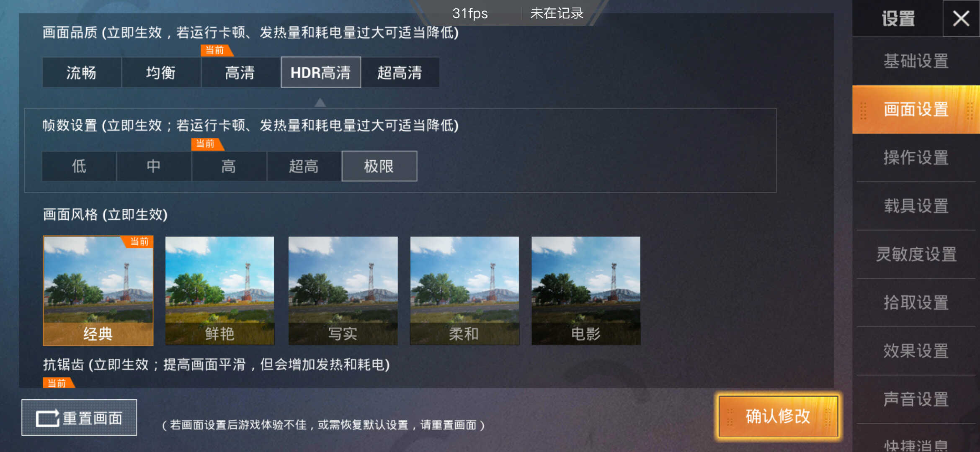Select the 经典 style thumbnail
Screen dimensions: 980x452
[x=98, y=291]
